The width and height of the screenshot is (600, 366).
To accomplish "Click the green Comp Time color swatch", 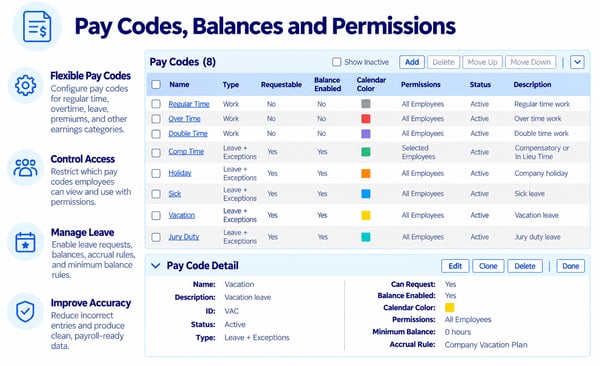I will point(366,152).
